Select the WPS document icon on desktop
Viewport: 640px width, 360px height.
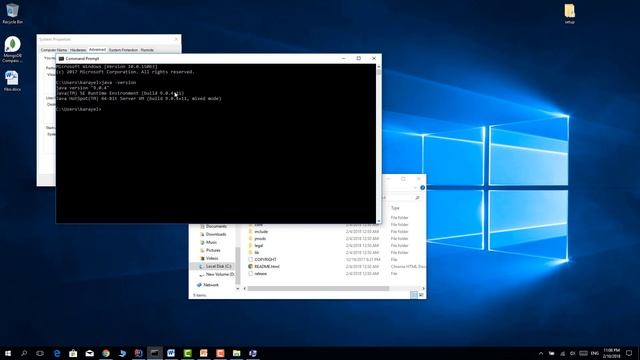tap(12, 81)
